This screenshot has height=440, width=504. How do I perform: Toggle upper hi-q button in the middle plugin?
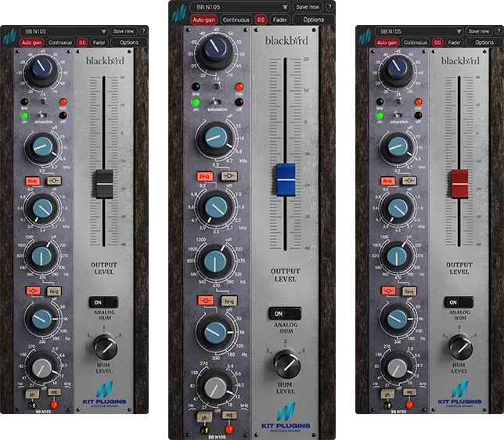pyautogui.click(x=205, y=176)
